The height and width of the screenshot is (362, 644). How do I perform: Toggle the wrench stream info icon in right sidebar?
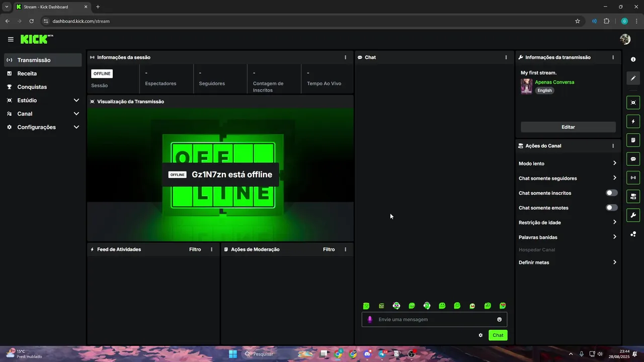click(633, 215)
